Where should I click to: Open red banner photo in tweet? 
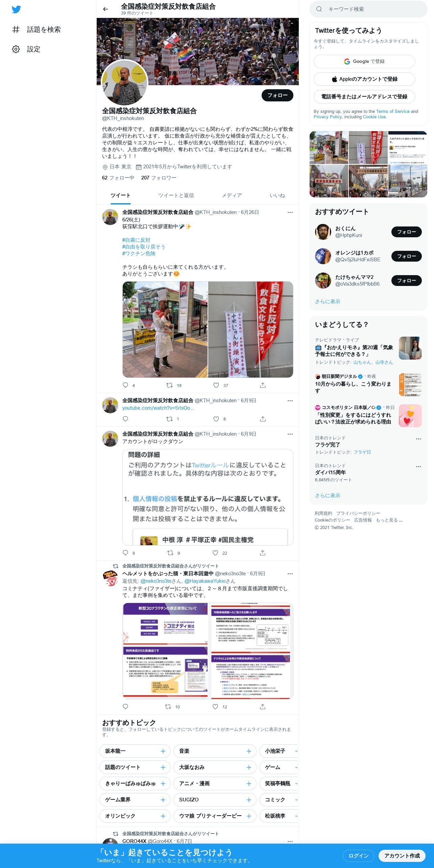point(251,329)
